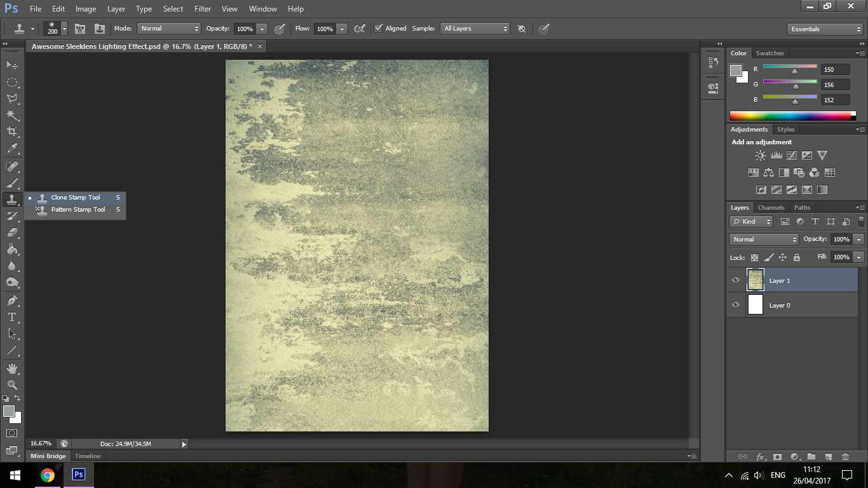Viewport: 868px width, 488px height.
Task: Hide Layer 1 visibility eye
Action: 736,280
